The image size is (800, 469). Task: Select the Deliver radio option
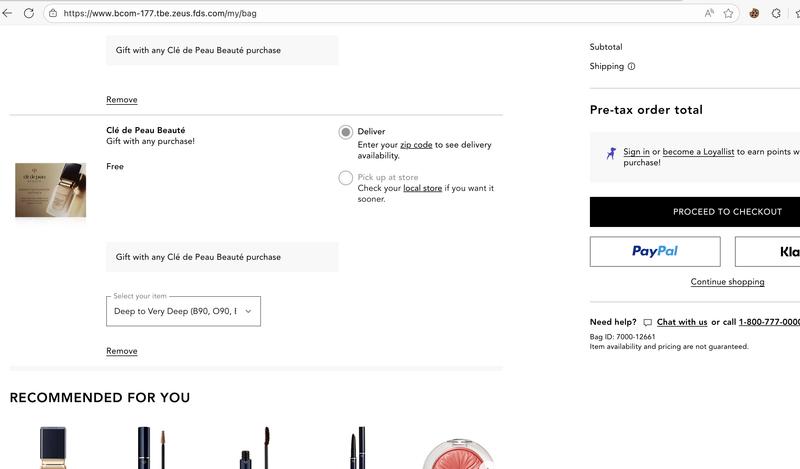346,132
